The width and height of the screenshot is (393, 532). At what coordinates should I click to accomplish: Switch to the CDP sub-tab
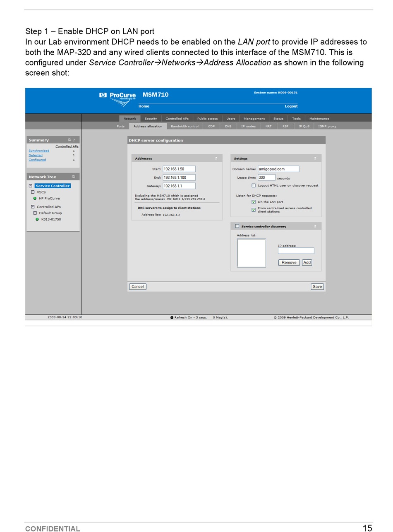[x=211, y=126]
